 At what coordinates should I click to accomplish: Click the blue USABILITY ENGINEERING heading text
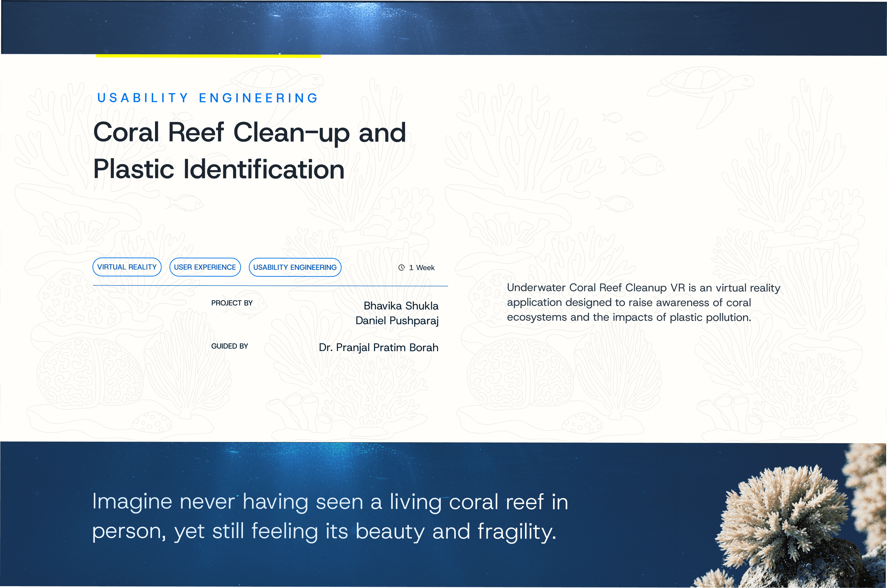pyautogui.click(x=208, y=98)
